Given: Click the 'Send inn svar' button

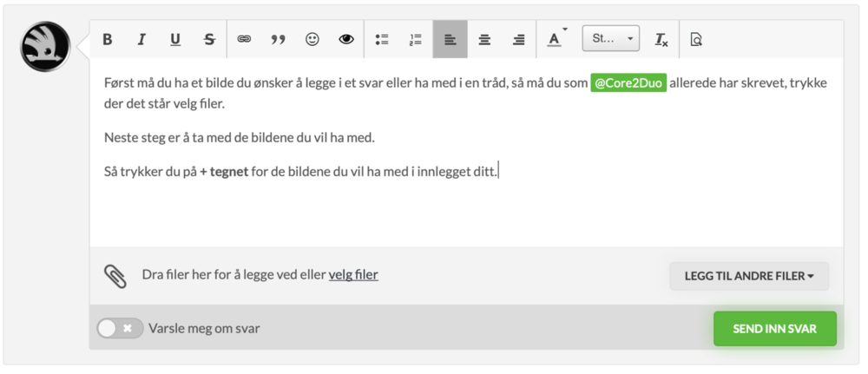Looking at the screenshot, I should tap(774, 329).
